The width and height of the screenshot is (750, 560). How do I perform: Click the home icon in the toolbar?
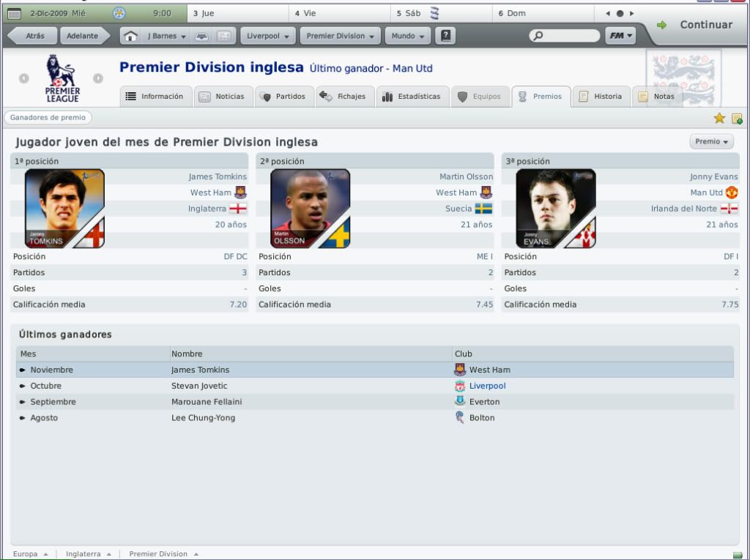(x=130, y=36)
